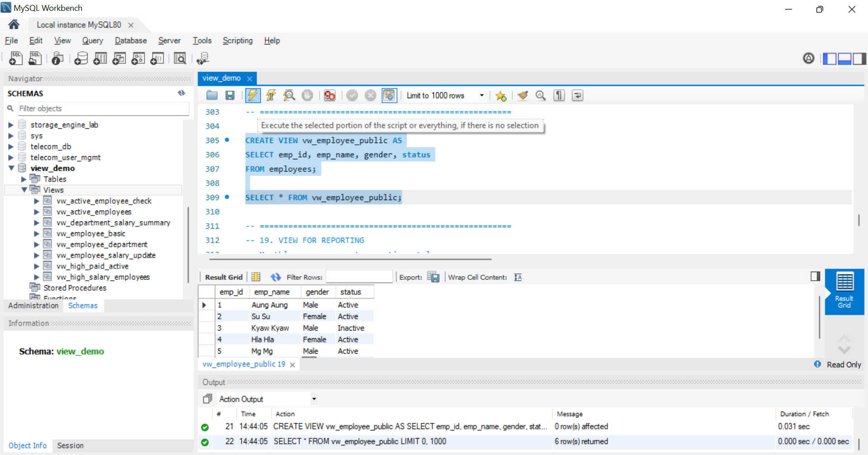This screenshot has height=455, width=868.
Task: Toggle wrap cell content
Action: coord(518,277)
